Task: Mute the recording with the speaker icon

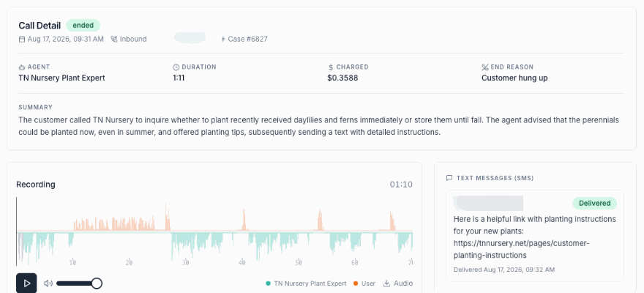Action: (x=48, y=283)
